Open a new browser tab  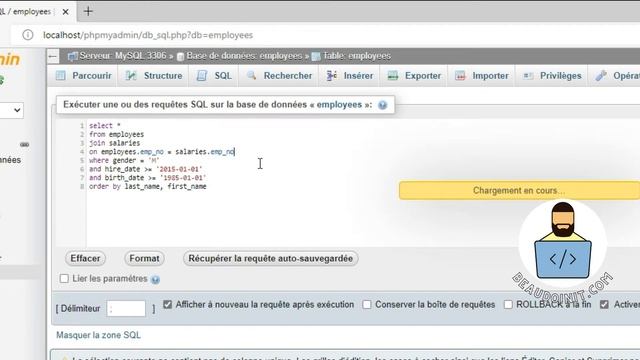coord(88,11)
